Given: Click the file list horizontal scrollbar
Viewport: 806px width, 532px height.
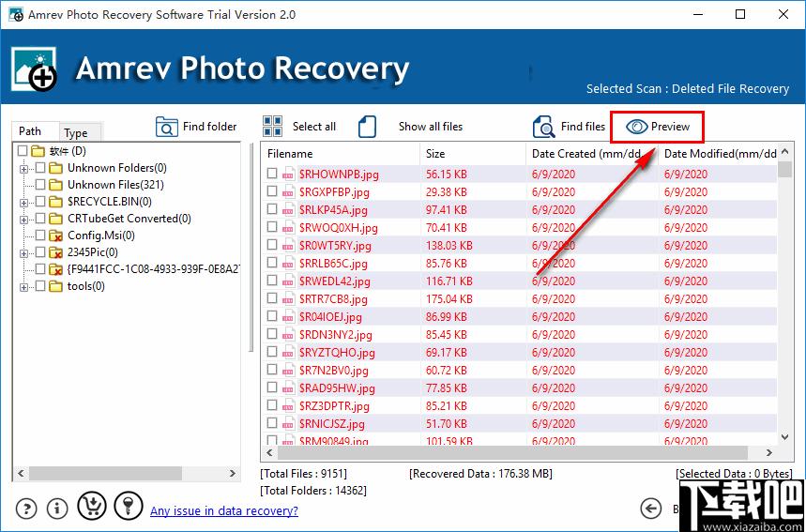Looking at the screenshot, I should [x=516, y=452].
